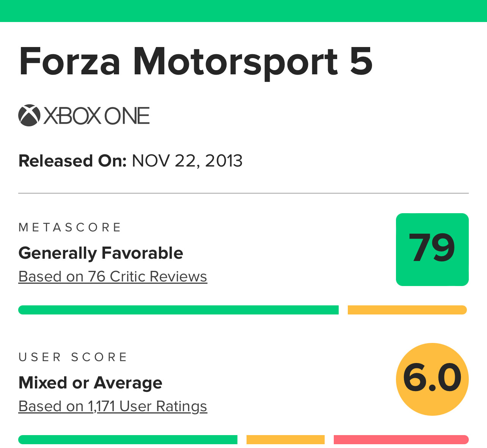Click the USER SCORE section label
Viewport: 487px width, 448px height.
(73, 357)
